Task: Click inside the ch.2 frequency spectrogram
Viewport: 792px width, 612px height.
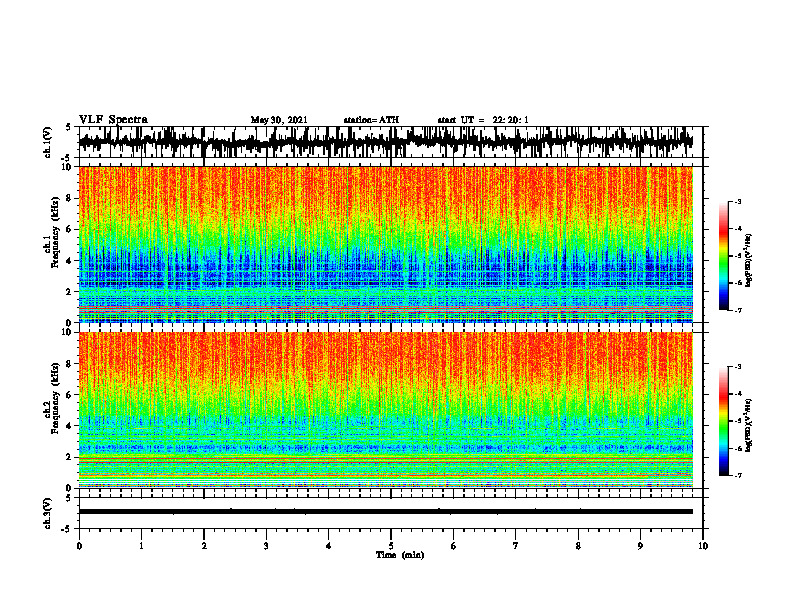Action: pyautogui.click(x=385, y=410)
